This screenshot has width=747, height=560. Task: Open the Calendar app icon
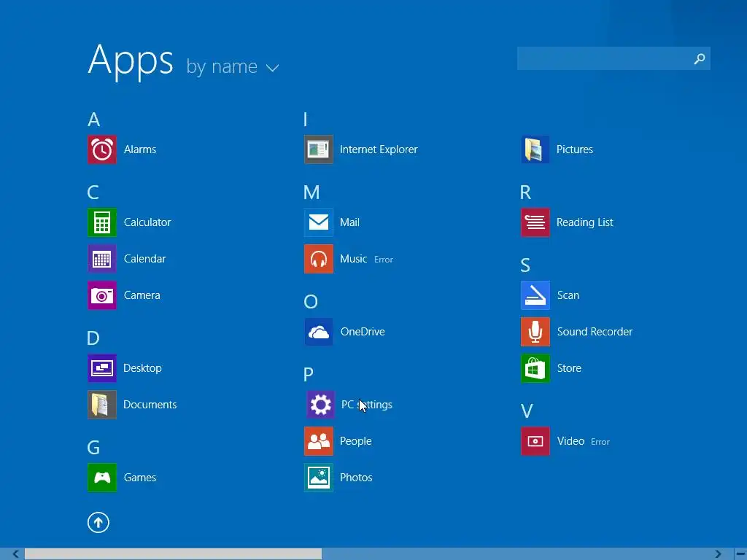tap(102, 259)
